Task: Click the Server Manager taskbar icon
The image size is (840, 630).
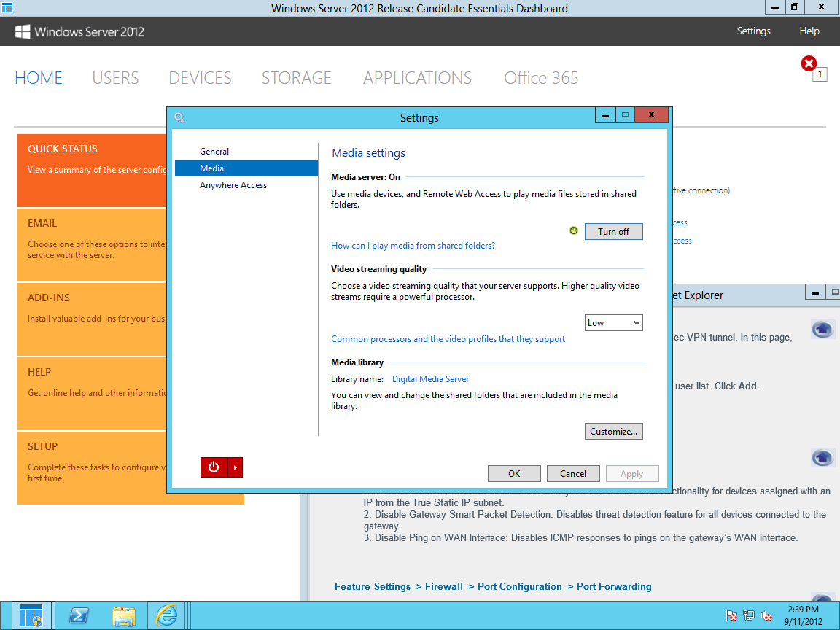Action: click(31, 615)
